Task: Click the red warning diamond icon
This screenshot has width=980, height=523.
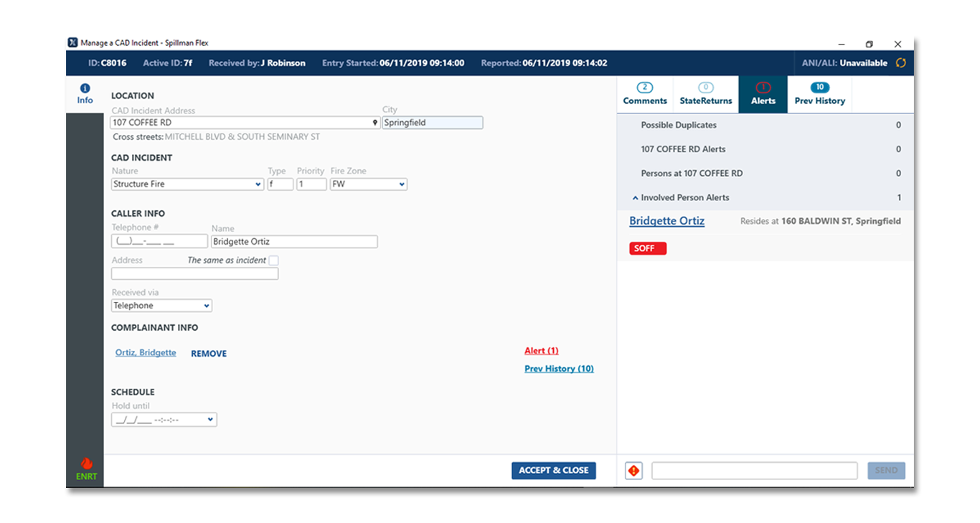Action: point(633,471)
